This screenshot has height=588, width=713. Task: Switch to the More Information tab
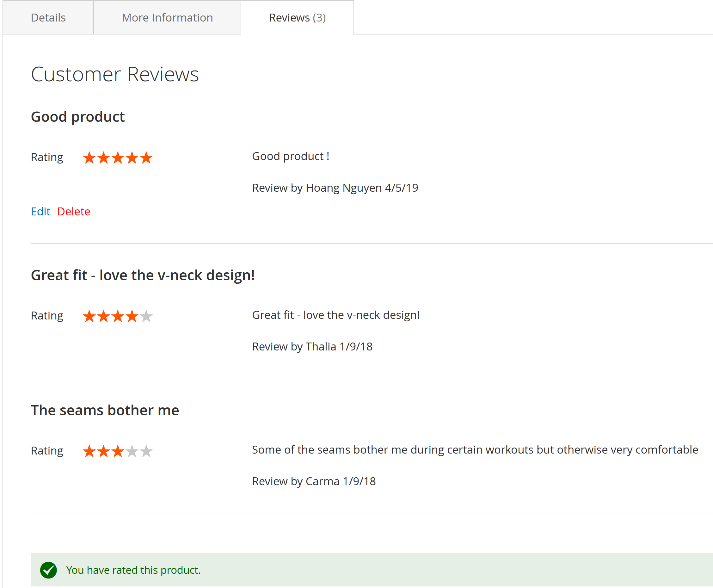coord(167,17)
